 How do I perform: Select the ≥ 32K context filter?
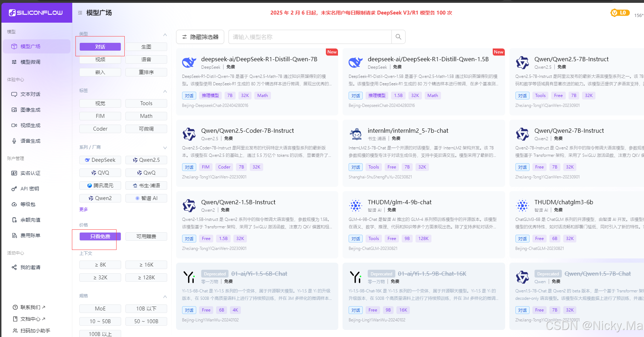pos(100,278)
